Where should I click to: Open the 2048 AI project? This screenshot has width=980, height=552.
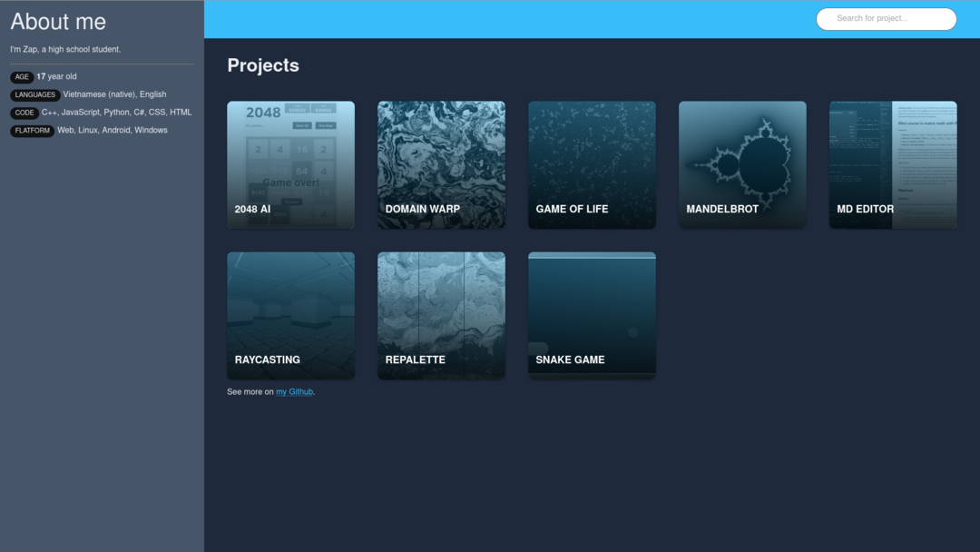pos(290,164)
